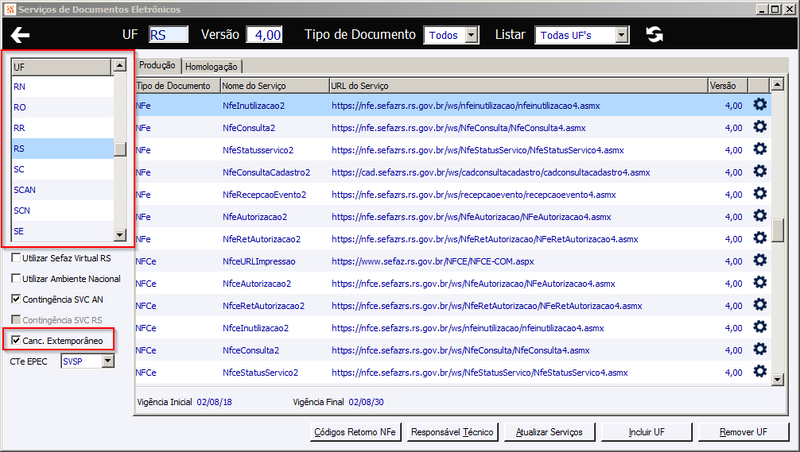800x452 pixels.
Task: Select SC in the UF list
Action: (62, 169)
